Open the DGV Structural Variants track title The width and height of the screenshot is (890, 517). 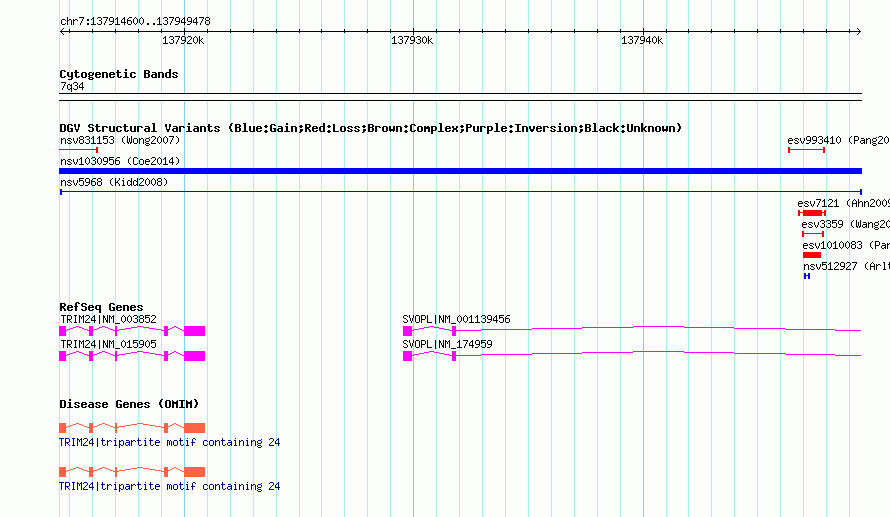[x=371, y=128]
